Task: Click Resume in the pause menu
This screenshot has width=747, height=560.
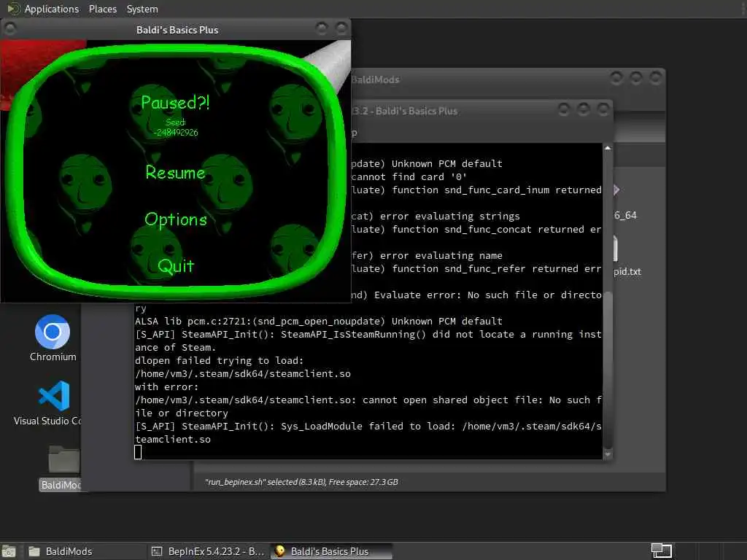Action: tap(175, 172)
